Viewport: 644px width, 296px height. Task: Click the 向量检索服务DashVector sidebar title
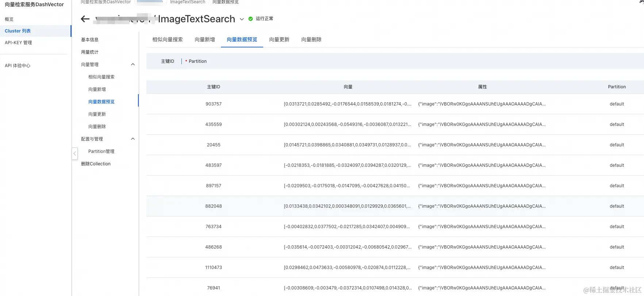(x=34, y=4)
